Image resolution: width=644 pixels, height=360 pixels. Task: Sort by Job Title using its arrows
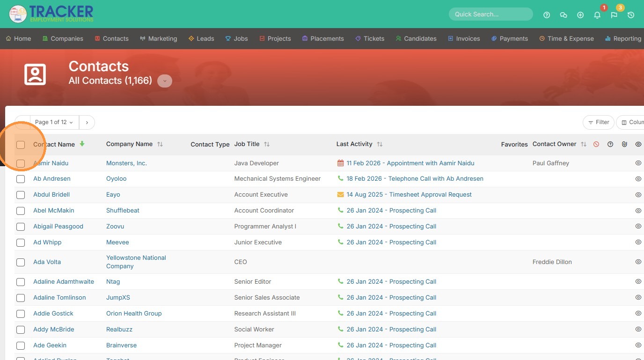(267, 144)
